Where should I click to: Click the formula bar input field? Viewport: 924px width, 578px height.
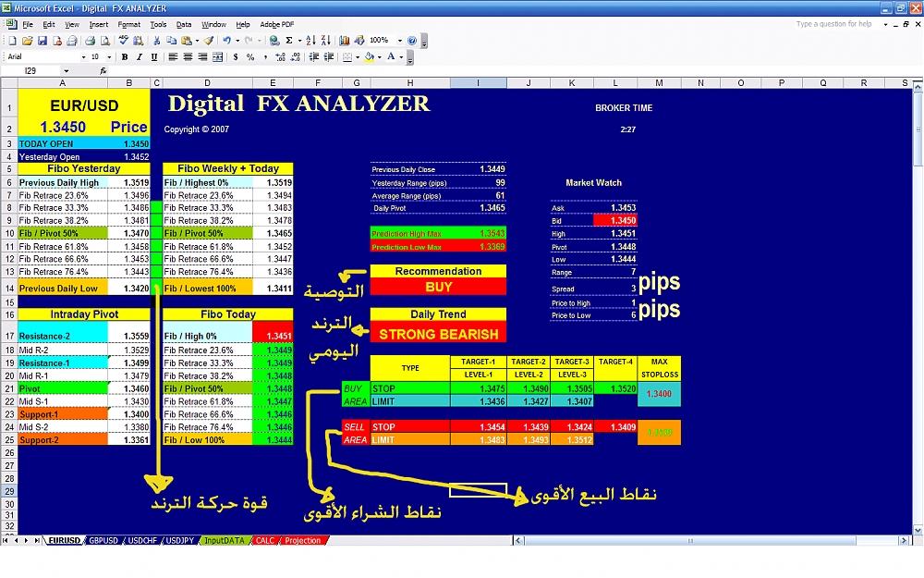[462, 71]
